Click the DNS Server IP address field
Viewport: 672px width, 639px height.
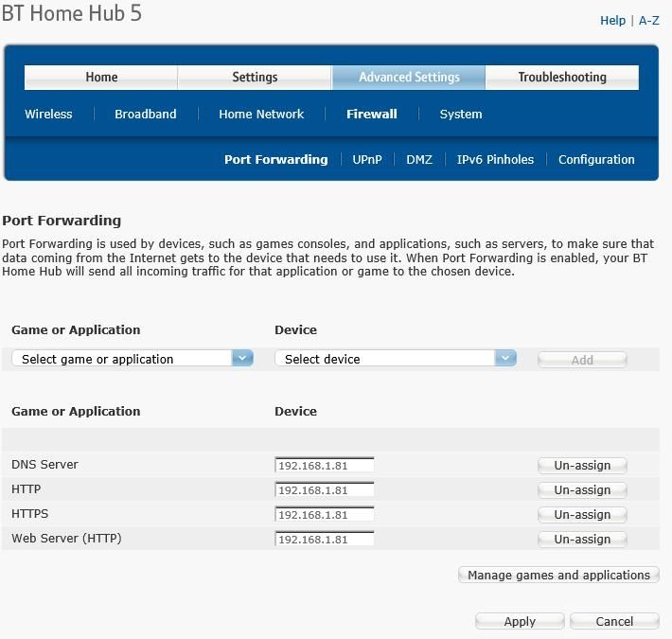[x=325, y=465]
